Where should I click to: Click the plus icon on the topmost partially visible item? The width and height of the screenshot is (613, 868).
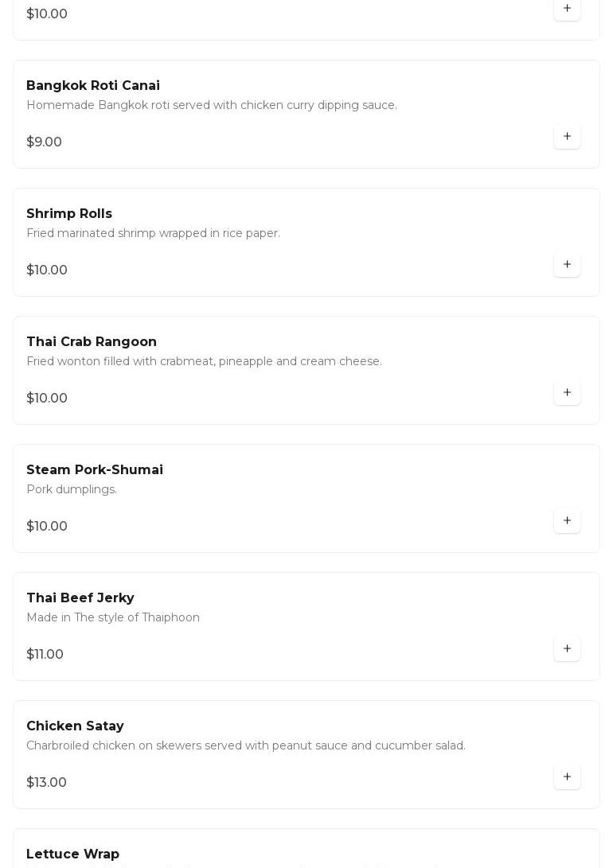point(567,9)
